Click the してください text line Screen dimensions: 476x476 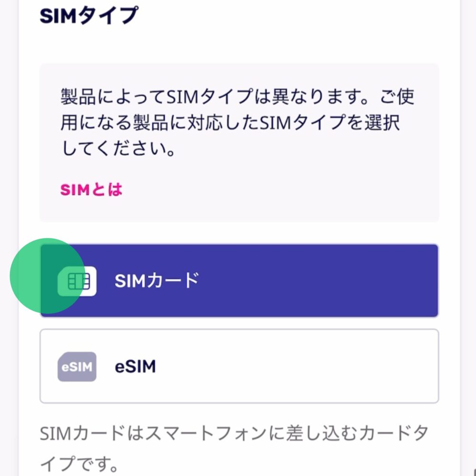(x=119, y=149)
